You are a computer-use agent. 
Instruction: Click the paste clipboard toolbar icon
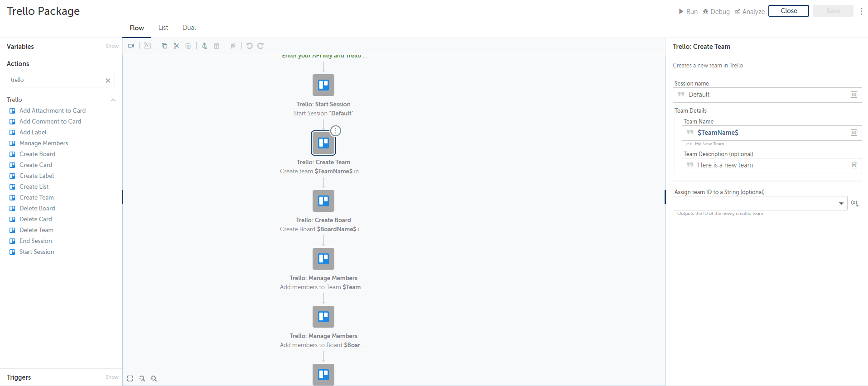(188, 46)
